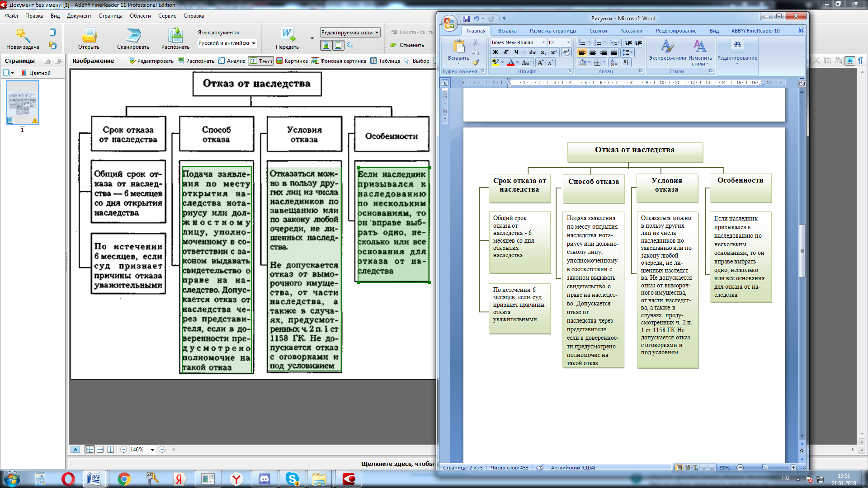Click the Word Office button orb
The width and height of the screenshot is (868, 488).
tap(449, 23)
